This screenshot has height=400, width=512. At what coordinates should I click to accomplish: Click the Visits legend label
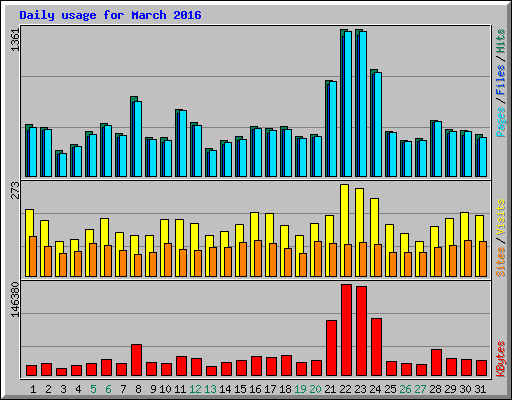[x=501, y=218]
